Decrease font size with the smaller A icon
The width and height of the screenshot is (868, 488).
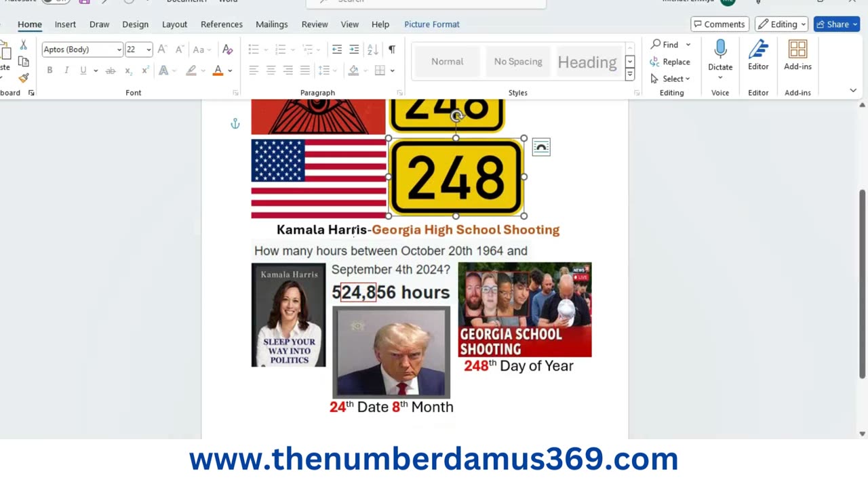coord(179,49)
